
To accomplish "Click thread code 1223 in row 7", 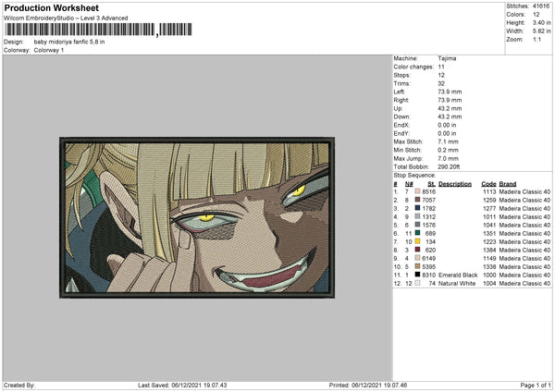I will [x=489, y=241].
